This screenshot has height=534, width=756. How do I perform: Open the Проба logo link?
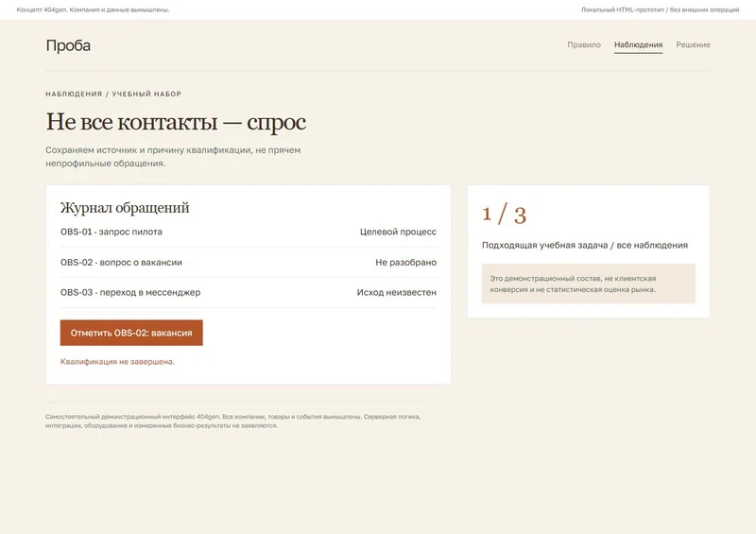tap(68, 45)
